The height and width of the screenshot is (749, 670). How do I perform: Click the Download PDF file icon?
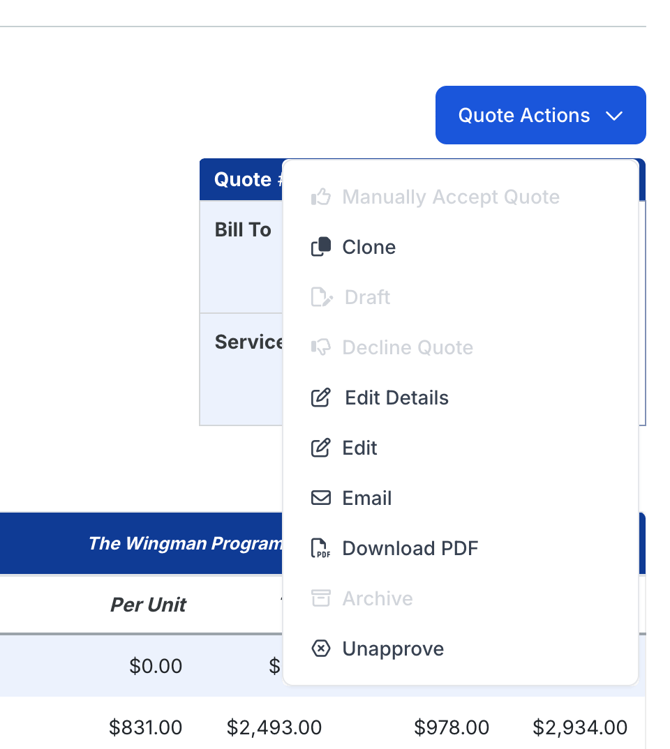[x=321, y=548]
